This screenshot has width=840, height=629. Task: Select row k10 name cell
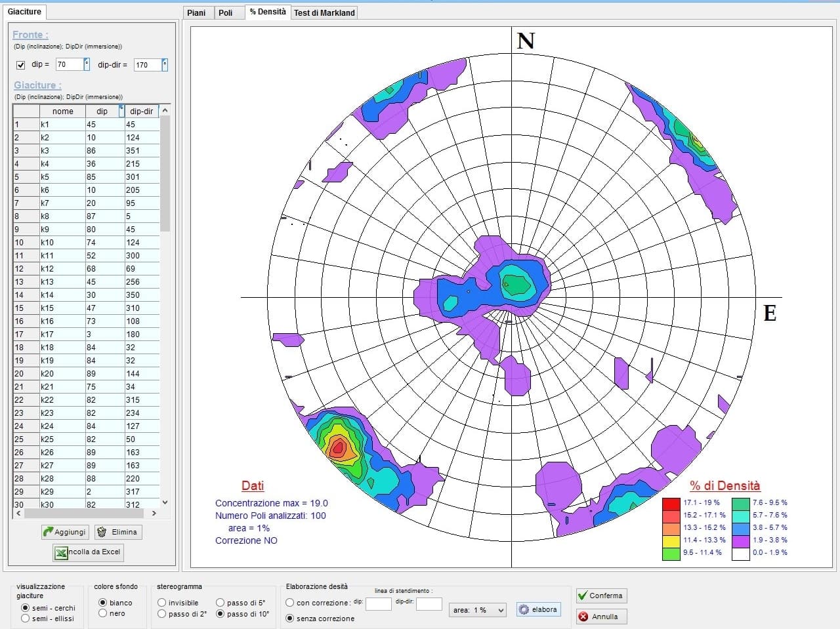click(62, 243)
